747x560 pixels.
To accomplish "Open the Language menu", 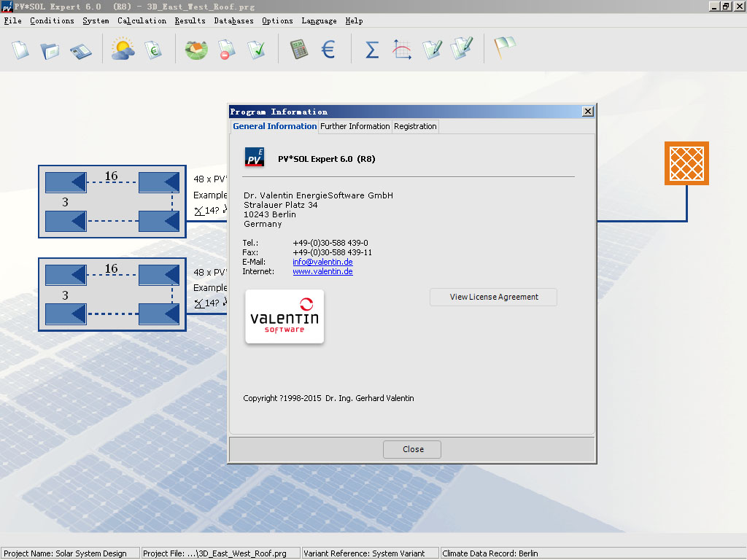I will [x=320, y=21].
